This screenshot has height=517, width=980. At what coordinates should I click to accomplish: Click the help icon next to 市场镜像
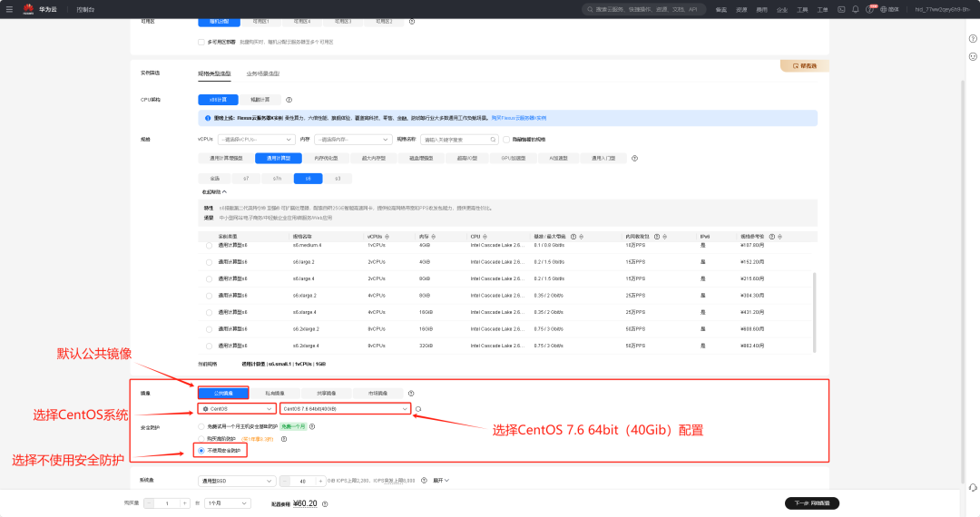pyautogui.click(x=411, y=394)
